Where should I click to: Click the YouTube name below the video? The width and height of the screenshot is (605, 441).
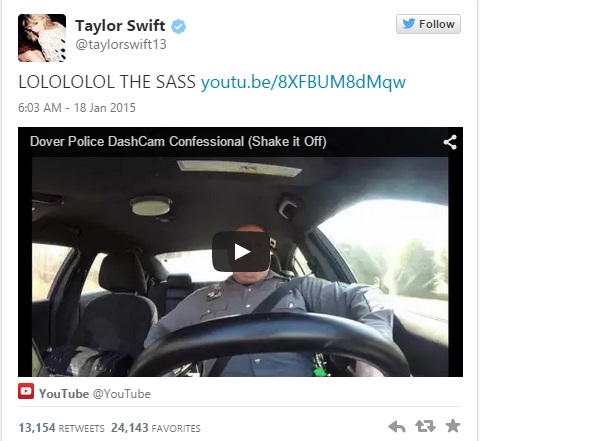[x=64, y=394]
